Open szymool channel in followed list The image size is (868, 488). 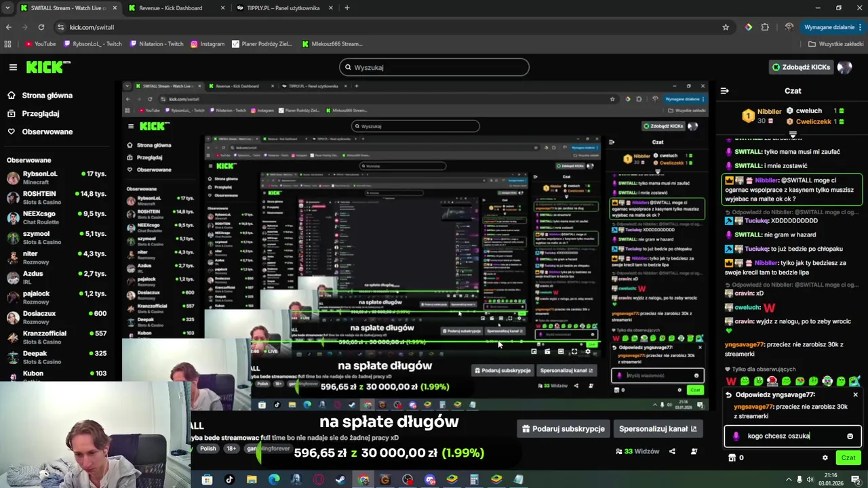pos(56,237)
